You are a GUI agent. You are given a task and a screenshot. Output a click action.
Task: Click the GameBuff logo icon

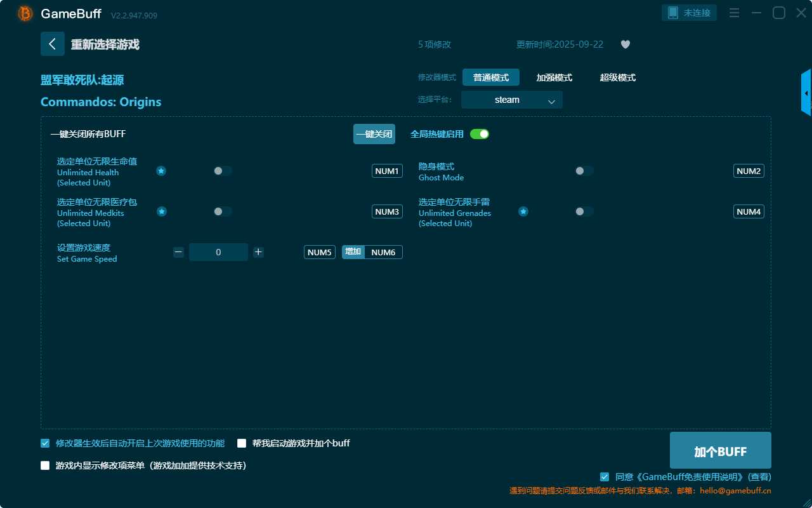(25, 13)
